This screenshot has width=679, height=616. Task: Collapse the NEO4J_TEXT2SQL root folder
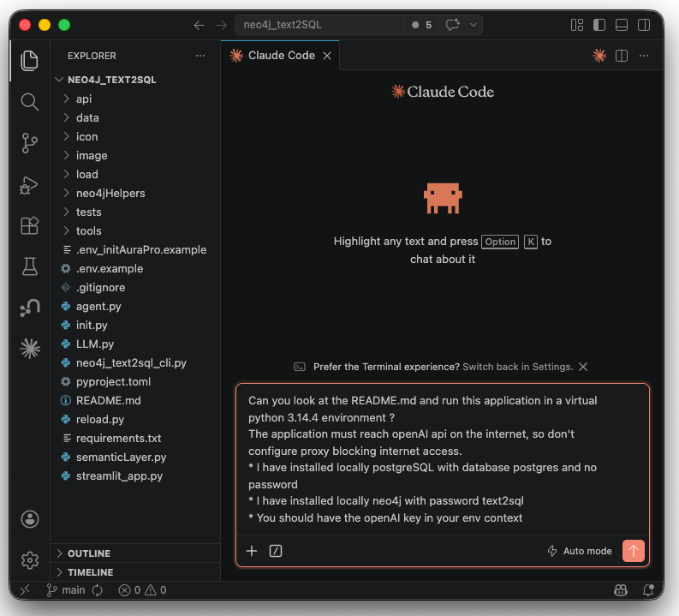135,80
